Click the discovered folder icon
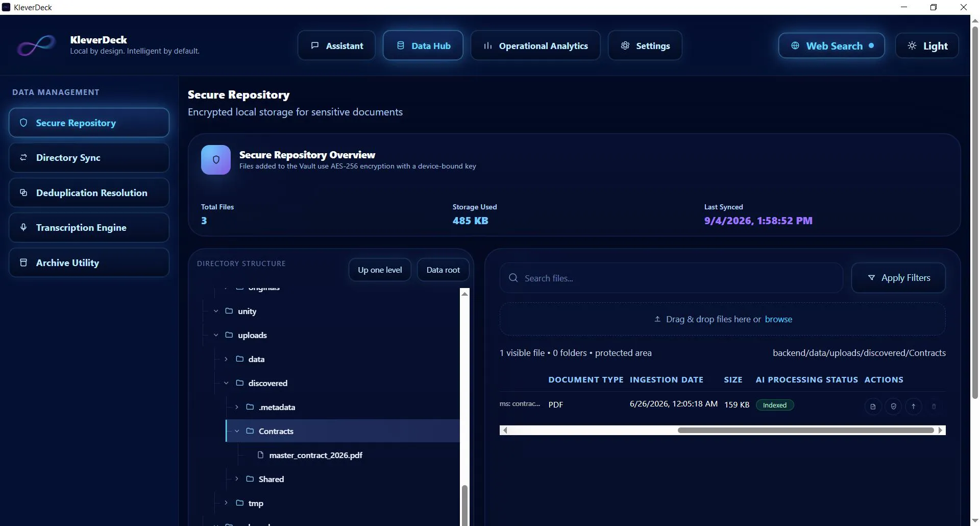The image size is (980, 526). click(x=240, y=383)
